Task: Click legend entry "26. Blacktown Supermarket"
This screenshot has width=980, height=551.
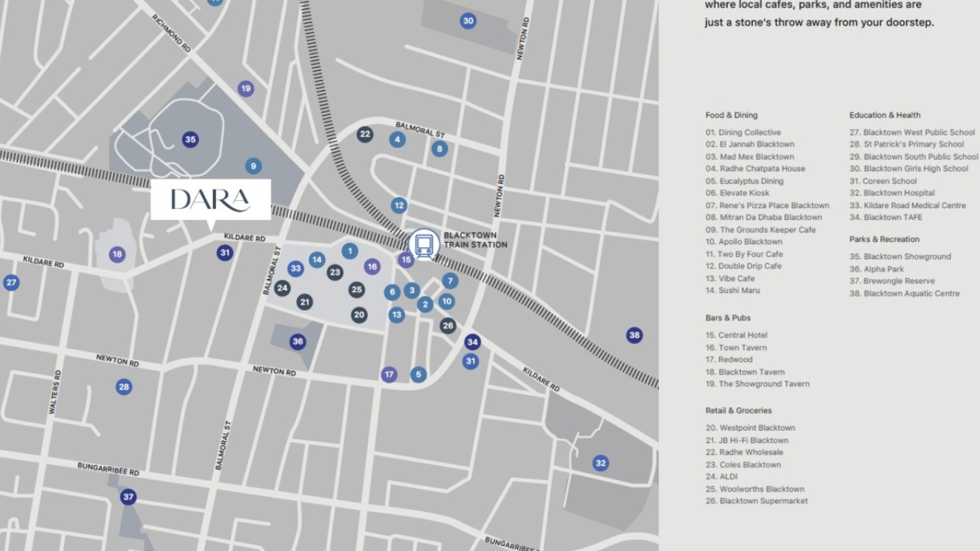Action: pos(756,501)
